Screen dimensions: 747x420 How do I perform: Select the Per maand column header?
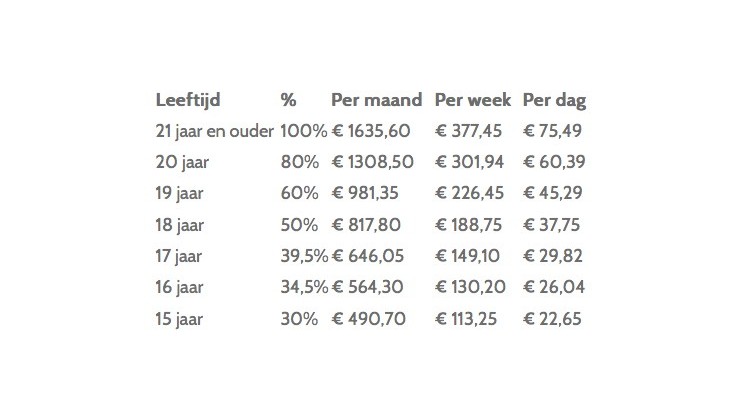click(376, 100)
